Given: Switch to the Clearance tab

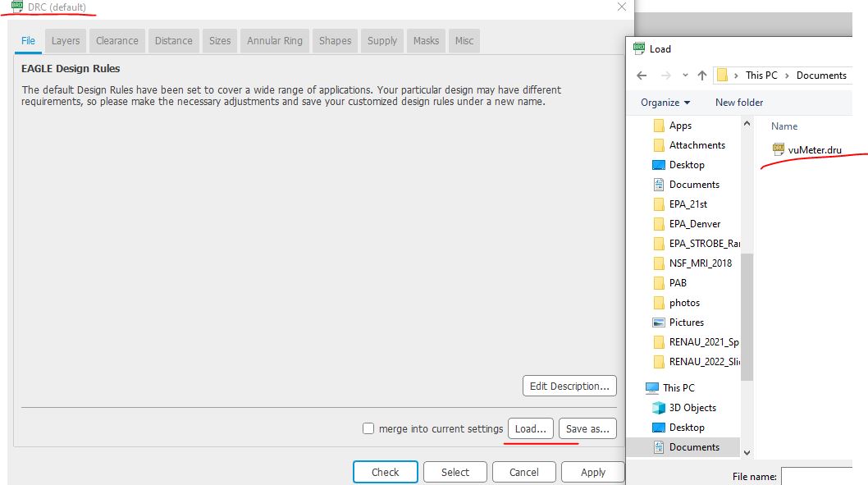Looking at the screenshot, I should coord(117,41).
